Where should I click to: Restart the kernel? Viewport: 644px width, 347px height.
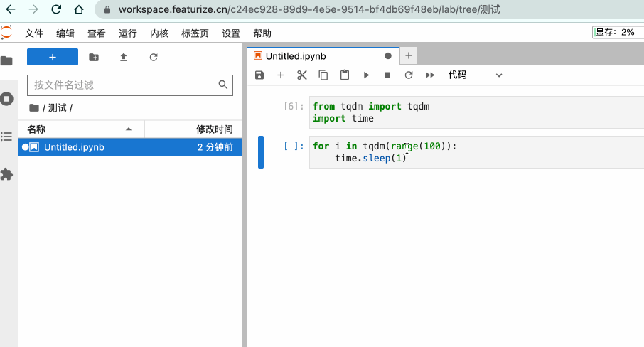click(409, 75)
